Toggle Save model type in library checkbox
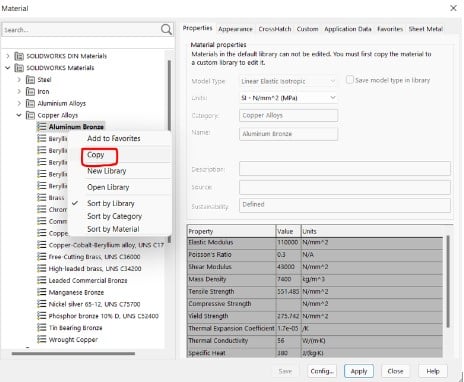 pyautogui.click(x=350, y=80)
